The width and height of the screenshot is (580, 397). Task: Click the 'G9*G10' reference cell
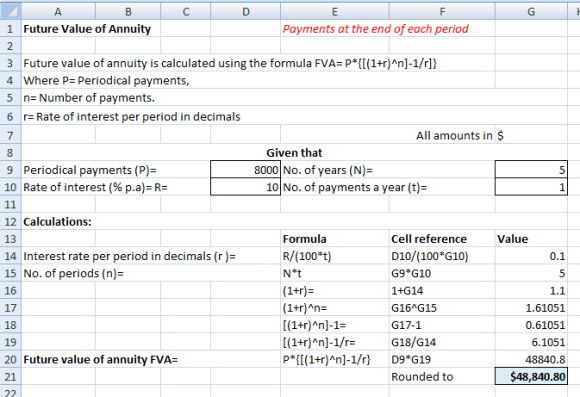pyautogui.click(x=442, y=273)
